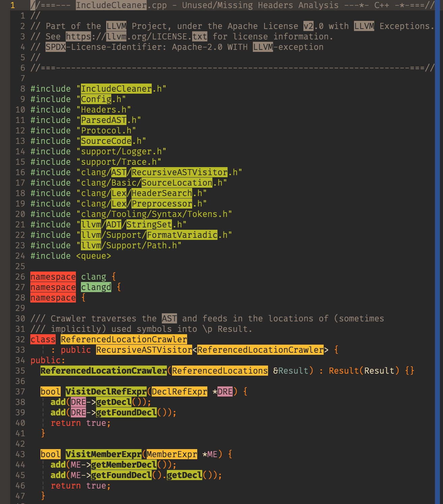The width and height of the screenshot is (443, 504).
Task: Click the red namespace keyword on line 26
Action: click(53, 277)
